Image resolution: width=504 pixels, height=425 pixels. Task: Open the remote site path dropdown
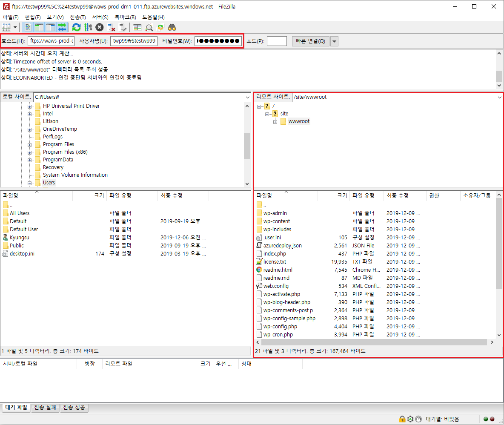(499, 97)
